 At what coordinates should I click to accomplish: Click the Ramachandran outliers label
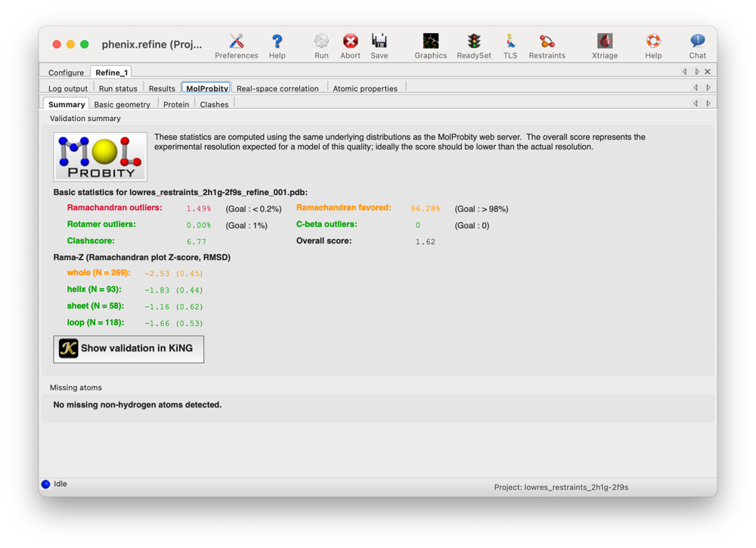click(115, 208)
